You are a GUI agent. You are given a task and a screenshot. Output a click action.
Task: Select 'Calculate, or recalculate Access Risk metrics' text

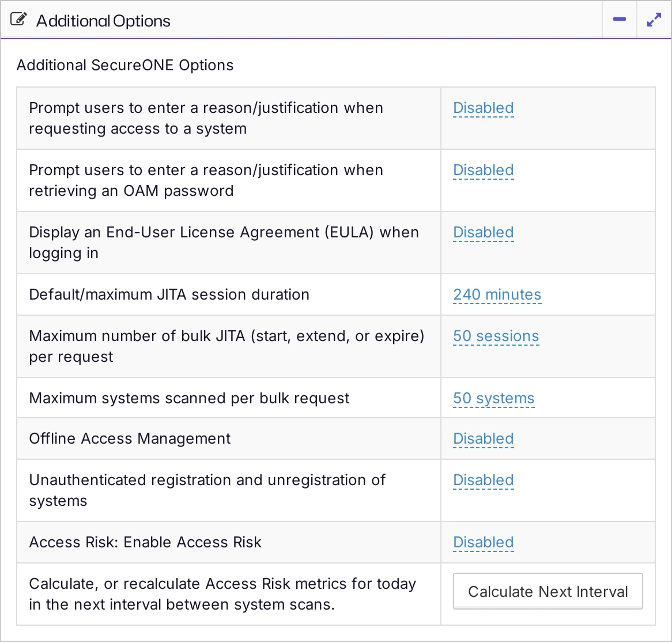222,594
